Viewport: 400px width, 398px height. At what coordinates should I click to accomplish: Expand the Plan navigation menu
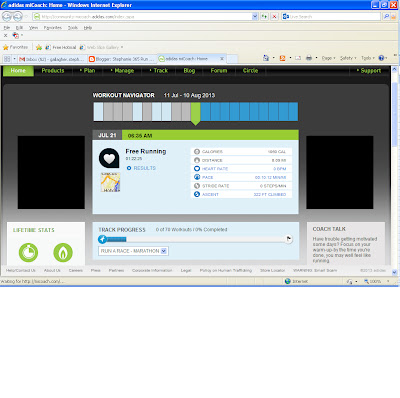[x=87, y=71]
